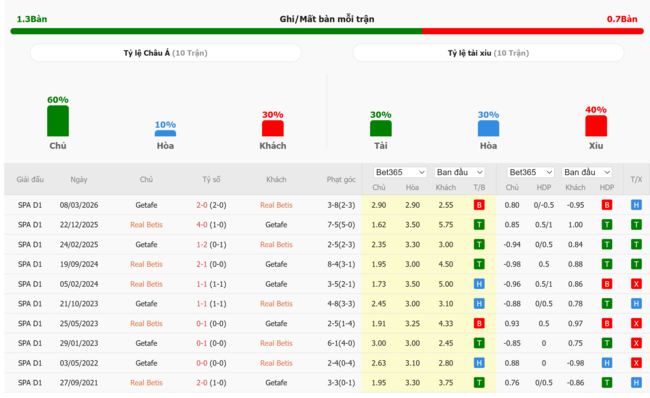
Task: Click the red B badge in 25/05/2023 T/B column
Action: click(x=479, y=323)
